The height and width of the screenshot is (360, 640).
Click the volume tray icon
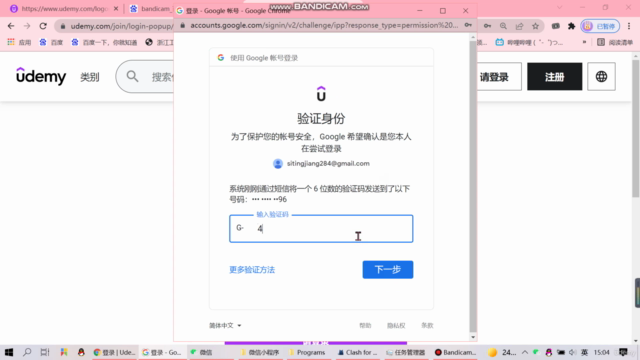click(x=572, y=352)
